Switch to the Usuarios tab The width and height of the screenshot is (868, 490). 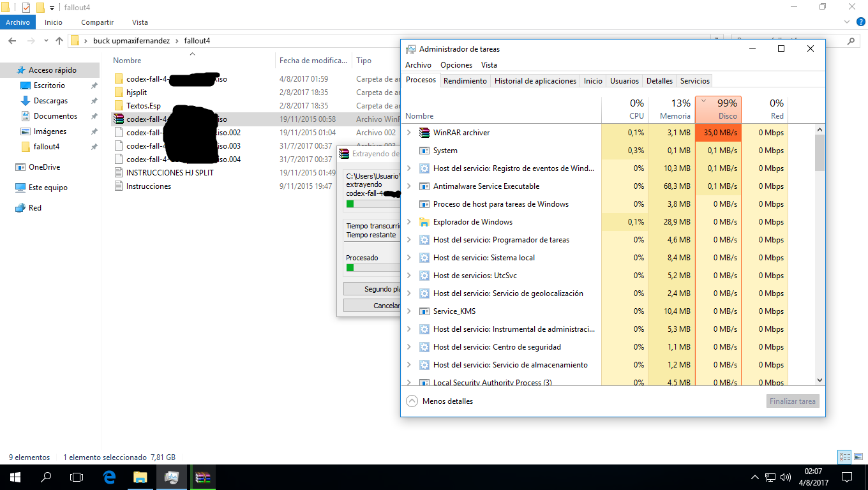point(624,81)
